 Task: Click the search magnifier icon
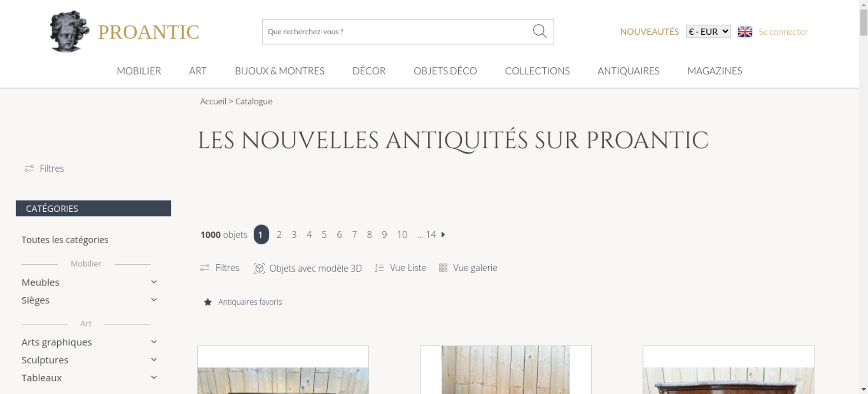click(x=539, y=31)
